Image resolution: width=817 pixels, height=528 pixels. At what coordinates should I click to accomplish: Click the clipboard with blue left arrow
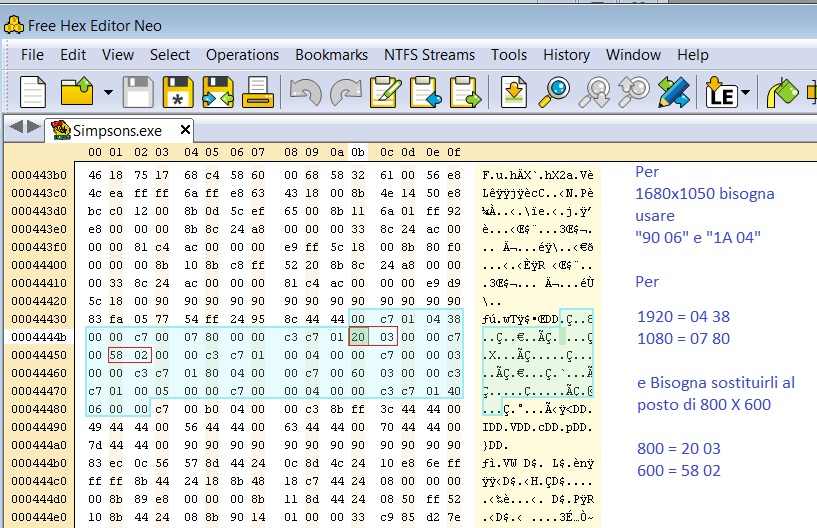coord(426,92)
